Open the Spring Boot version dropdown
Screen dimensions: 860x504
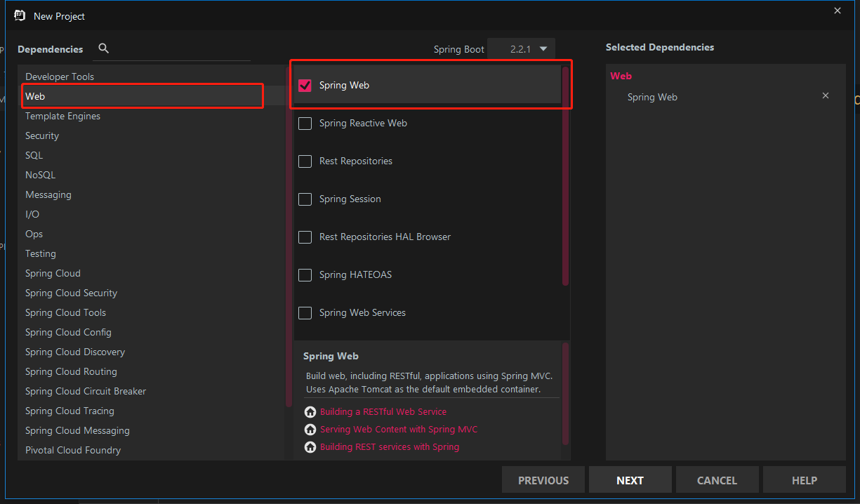(x=521, y=49)
